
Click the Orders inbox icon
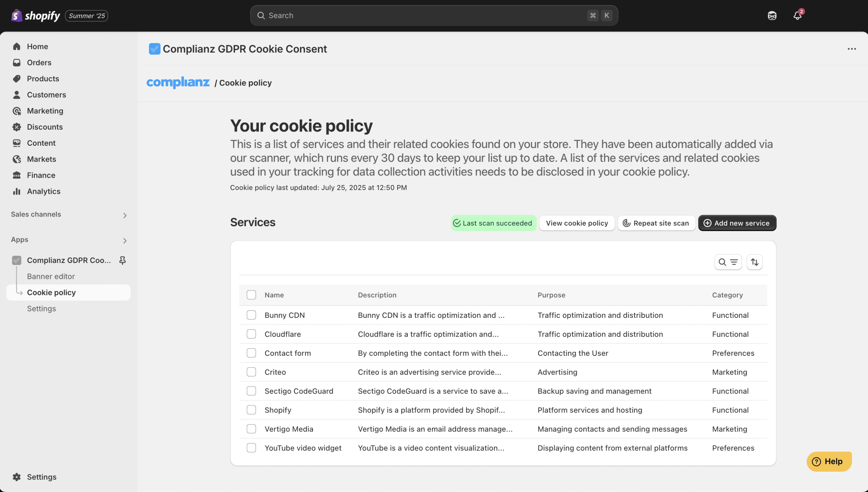coord(17,63)
